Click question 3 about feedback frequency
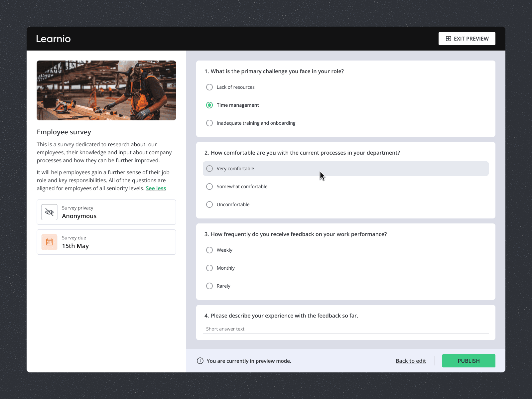This screenshot has height=399, width=532. [296, 234]
